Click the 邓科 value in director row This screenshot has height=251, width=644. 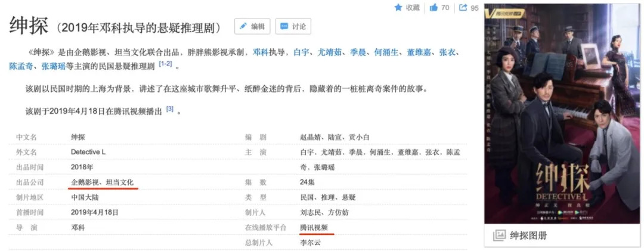pyautogui.click(x=78, y=227)
